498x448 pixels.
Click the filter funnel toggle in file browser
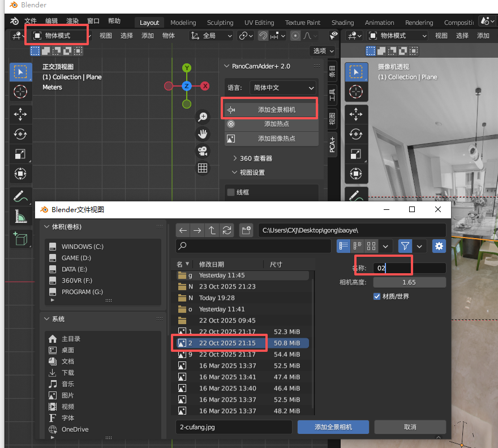click(405, 246)
